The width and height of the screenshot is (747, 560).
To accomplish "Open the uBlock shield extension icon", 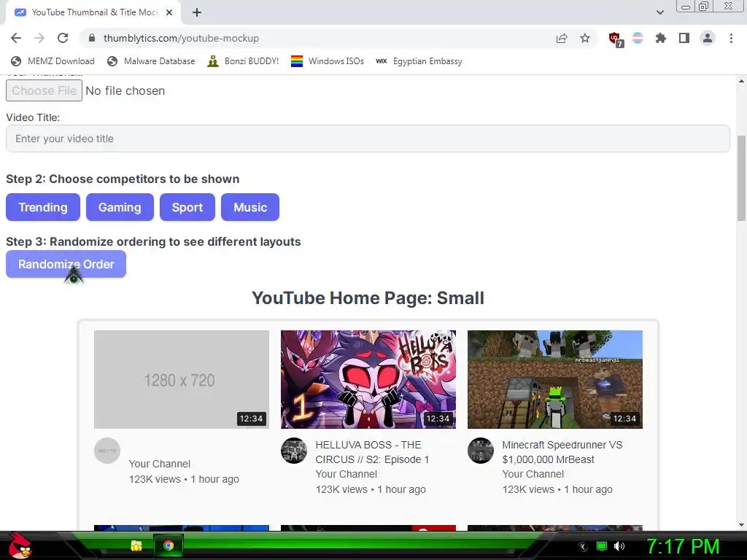I will tap(616, 39).
